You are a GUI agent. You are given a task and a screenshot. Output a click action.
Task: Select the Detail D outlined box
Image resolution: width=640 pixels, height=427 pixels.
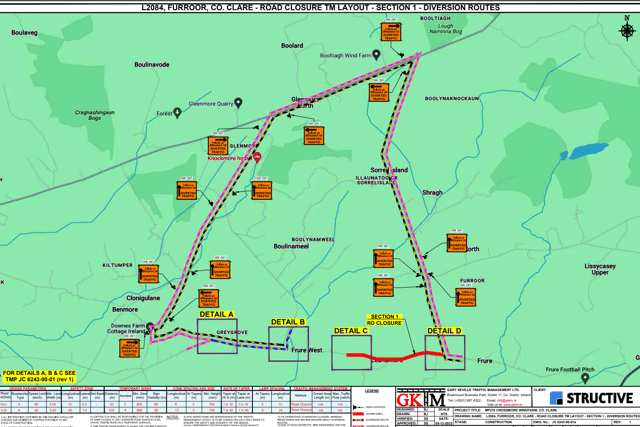click(445, 353)
